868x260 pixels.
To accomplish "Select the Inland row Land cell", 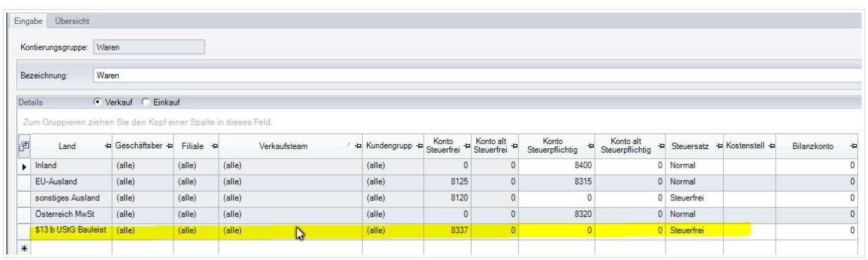I will pos(71,167).
